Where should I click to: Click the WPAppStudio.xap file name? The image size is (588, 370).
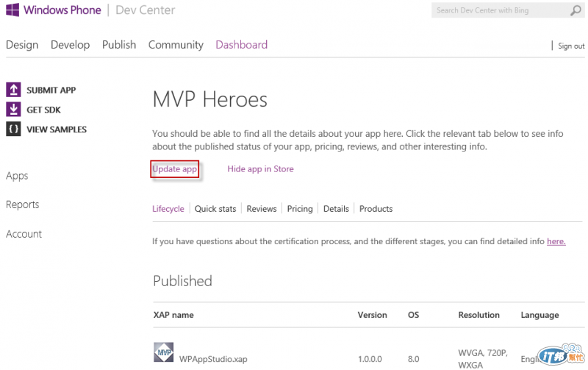[213, 359]
